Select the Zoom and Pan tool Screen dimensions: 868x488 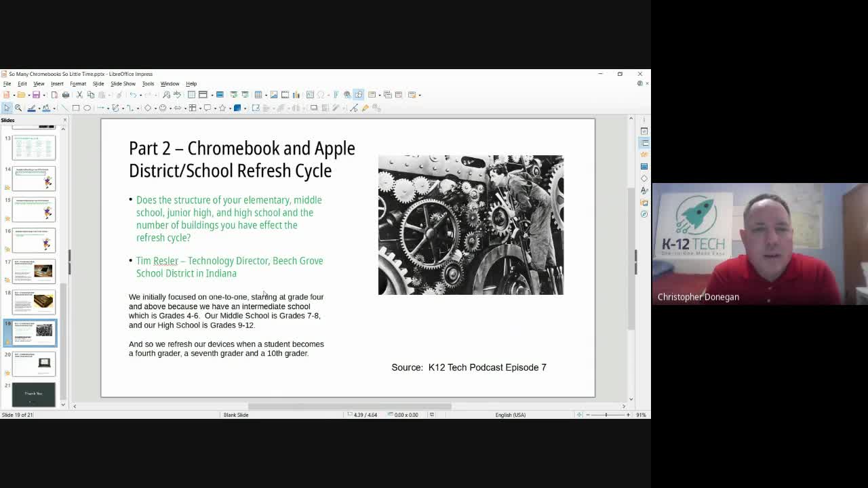[18, 108]
